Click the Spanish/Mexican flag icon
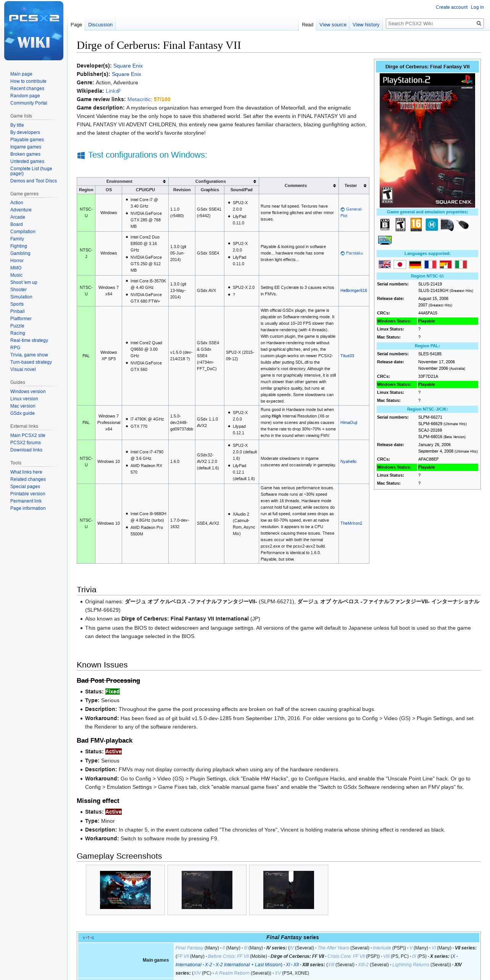The image size is (490, 980). (x=446, y=264)
